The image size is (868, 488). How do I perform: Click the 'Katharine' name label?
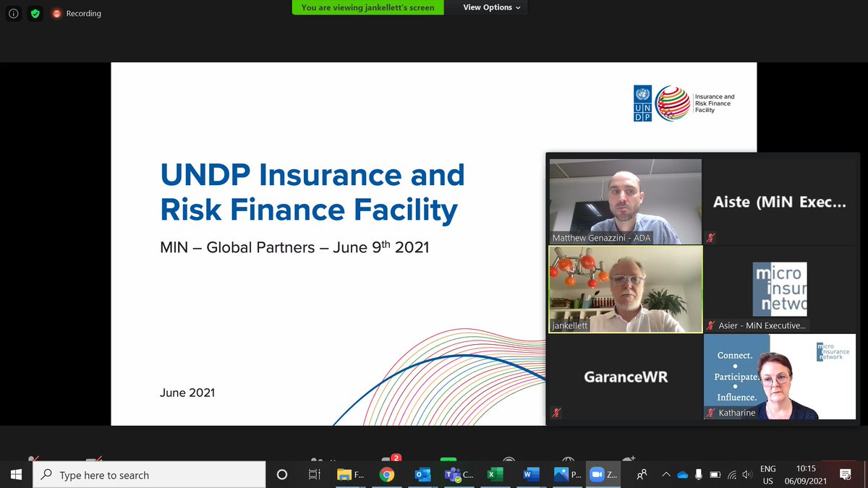737,413
